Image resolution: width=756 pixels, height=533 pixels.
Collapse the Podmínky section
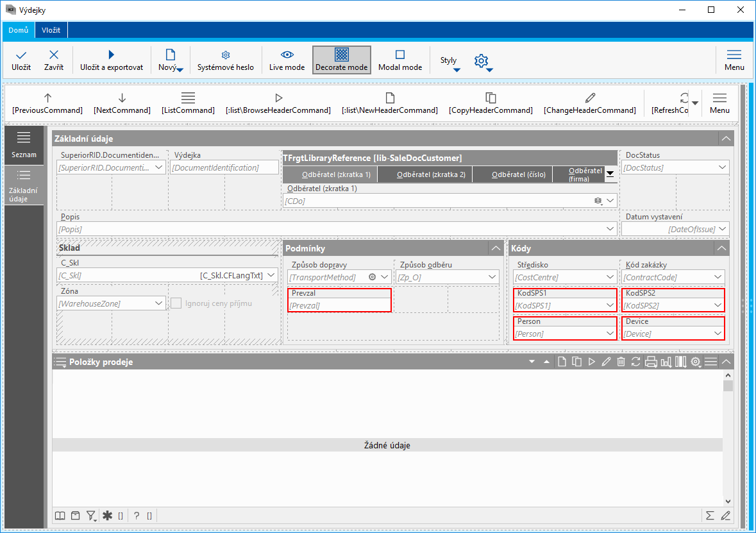pyautogui.click(x=496, y=248)
